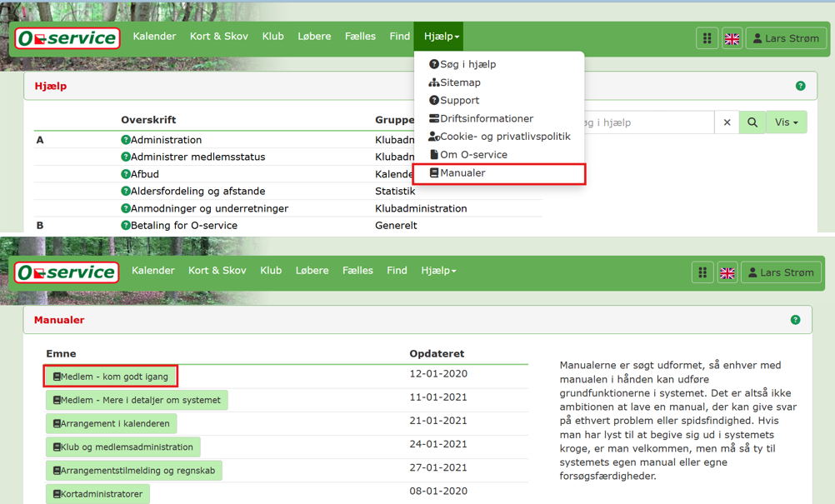Click the Søg i hjælp search input field

[x=649, y=122]
